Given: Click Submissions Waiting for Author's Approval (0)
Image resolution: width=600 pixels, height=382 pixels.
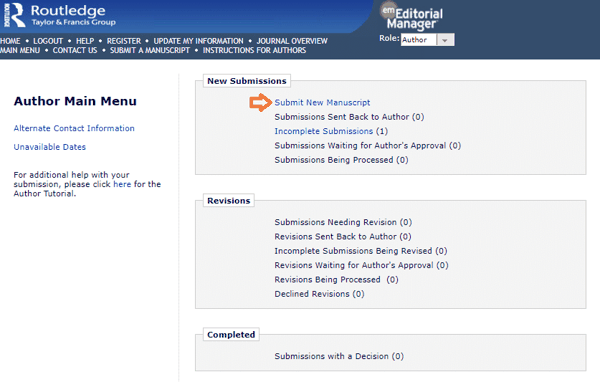Looking at the screenshot, I should 367,145.
